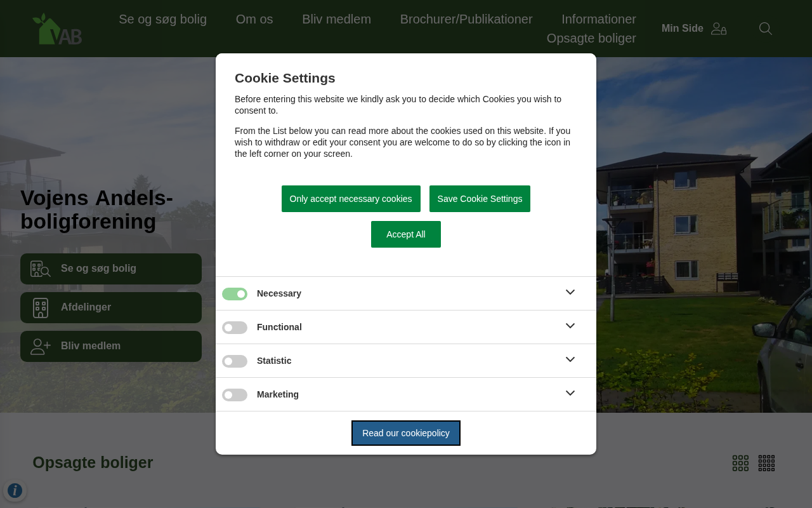This screenshot has width=812, height=508.
Task: Open the Opsagte boliger menu item
Action: tap(591, 38)
